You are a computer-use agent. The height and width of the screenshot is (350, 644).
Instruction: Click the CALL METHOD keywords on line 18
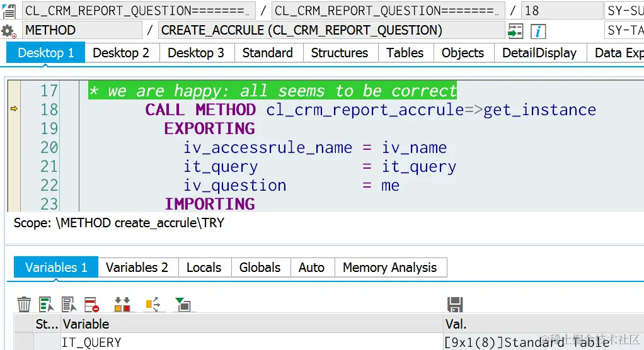tap(200, 110)
